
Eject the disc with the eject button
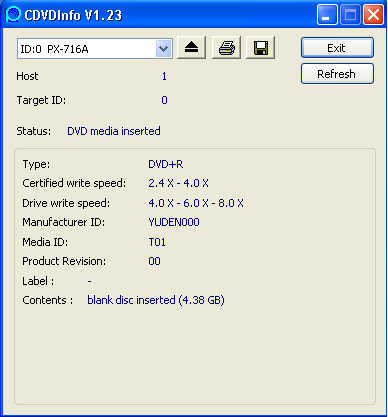(191, 48)
